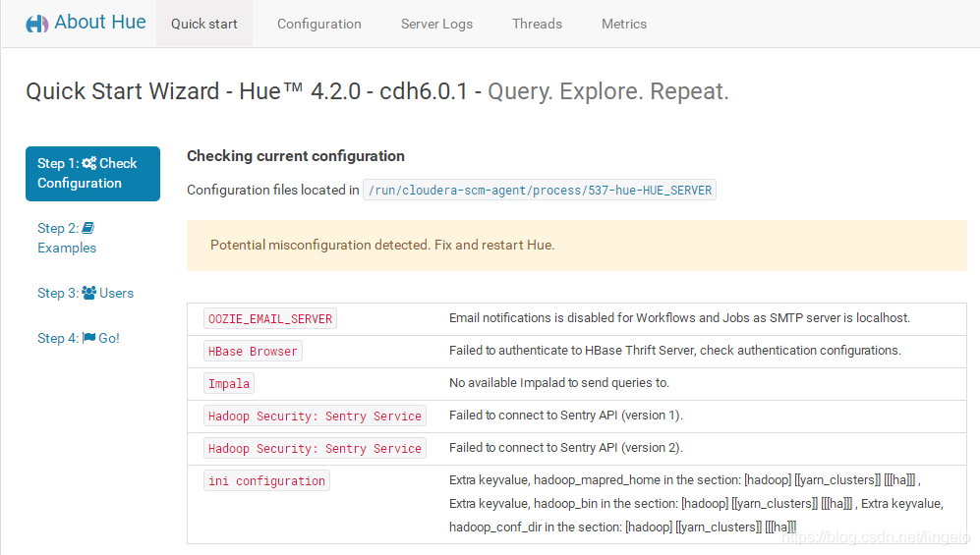Open the Server Logs tab
Viewport: 980px width, 555px height.
click(x=436, y=24)
